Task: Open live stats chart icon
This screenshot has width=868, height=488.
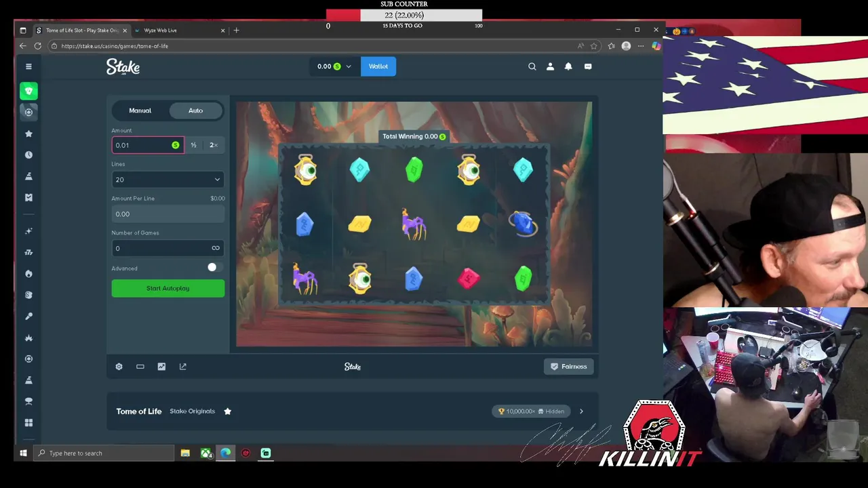Action: pyautogui.click(x=161, y=367)
